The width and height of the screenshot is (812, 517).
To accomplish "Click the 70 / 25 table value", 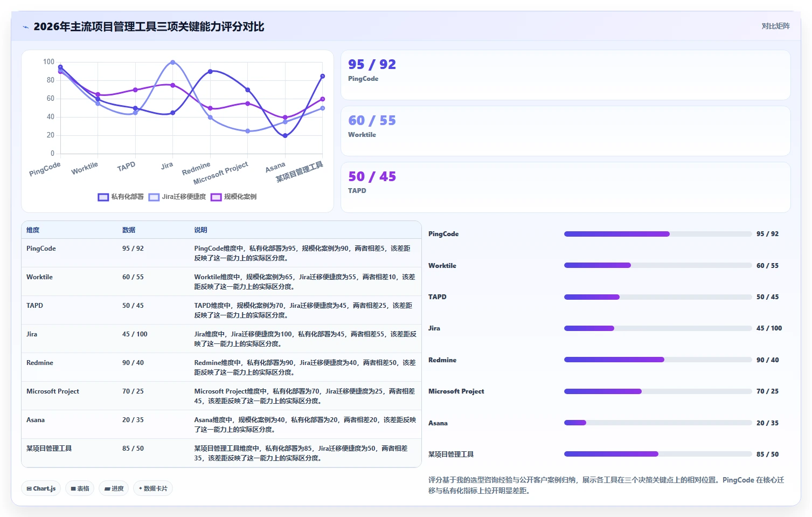I will point(133,391).
